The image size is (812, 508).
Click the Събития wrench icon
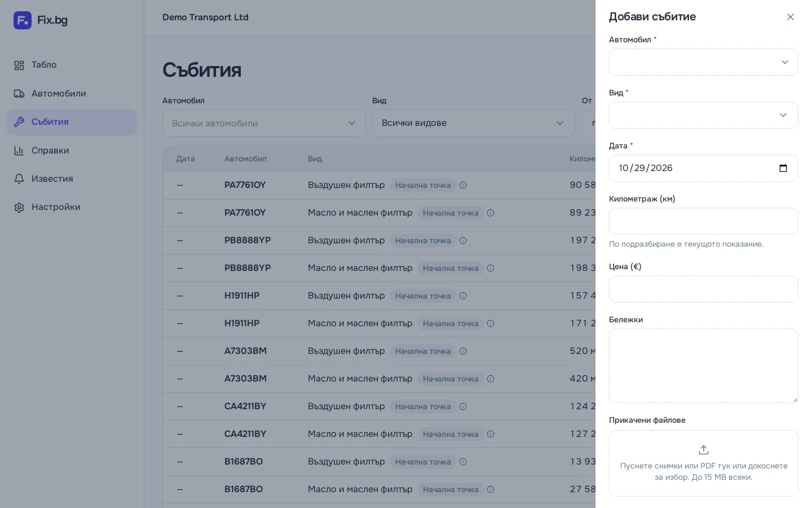pos(19,122)
